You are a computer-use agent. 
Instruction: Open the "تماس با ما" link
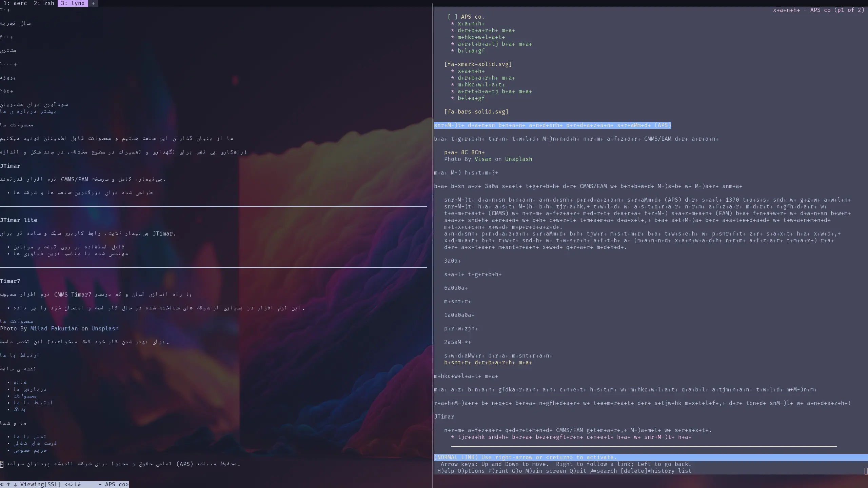[x=30, y=436]
